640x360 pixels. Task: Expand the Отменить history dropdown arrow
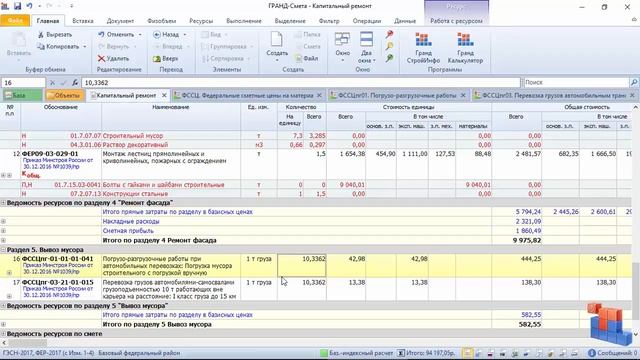[140, 35]
